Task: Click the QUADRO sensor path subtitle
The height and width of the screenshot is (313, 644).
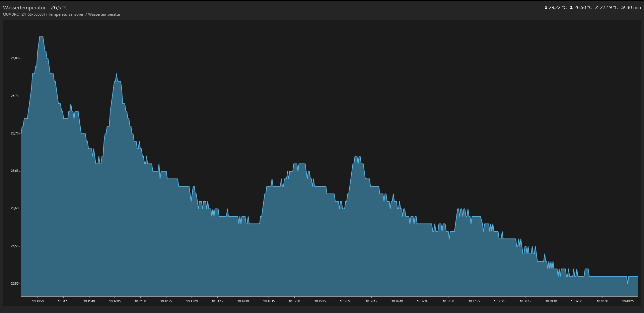Action: tap(62, 14)
